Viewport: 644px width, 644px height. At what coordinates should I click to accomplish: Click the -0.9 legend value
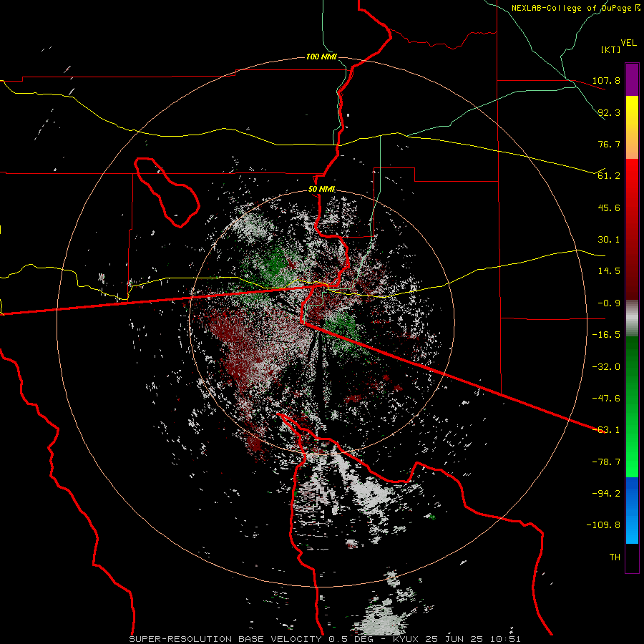[x=609, y=303]
